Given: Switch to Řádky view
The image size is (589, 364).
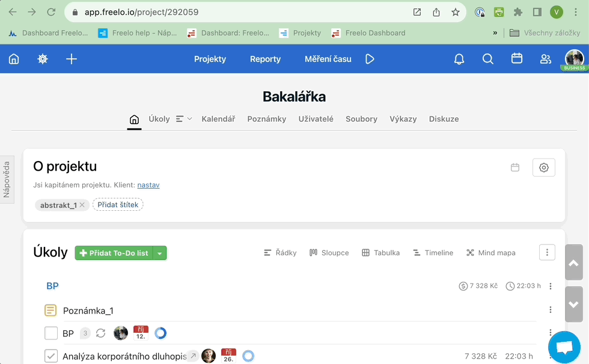Looking at the screenshot, I should coord(280,253).
